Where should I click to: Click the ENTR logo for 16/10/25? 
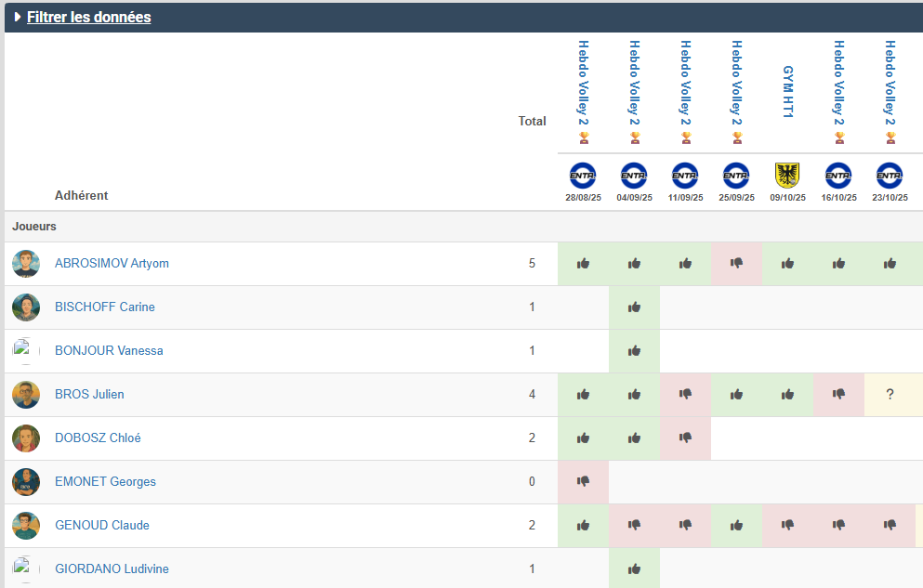(x=838, y=175)
